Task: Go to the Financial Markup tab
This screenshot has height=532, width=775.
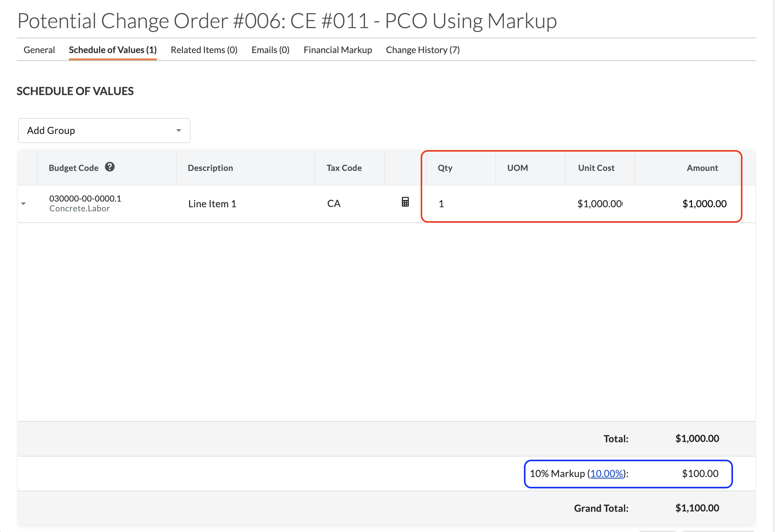Action: 338,50
